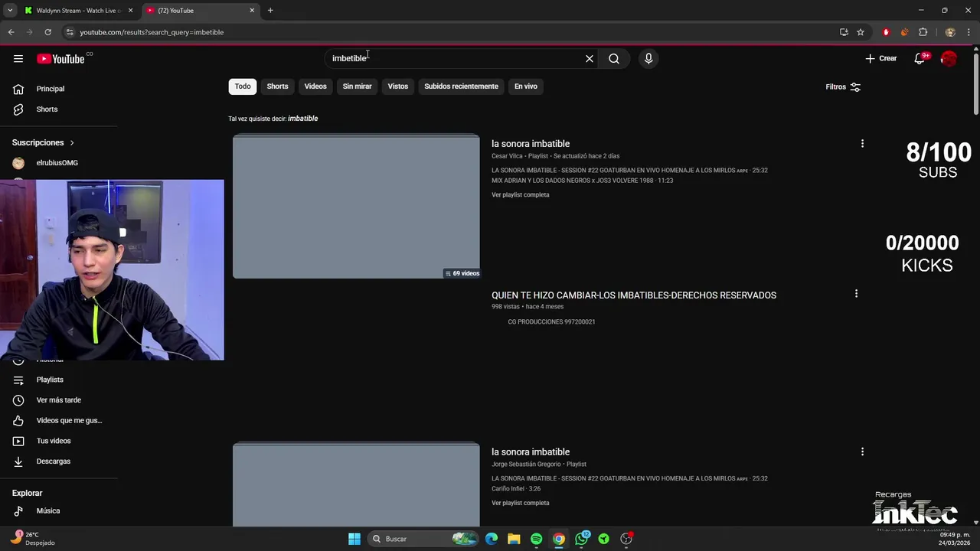This screenshot has height=551, width=980.
Task: Open Cariño Infiel 3:26 track line
Action: (516, 488)
